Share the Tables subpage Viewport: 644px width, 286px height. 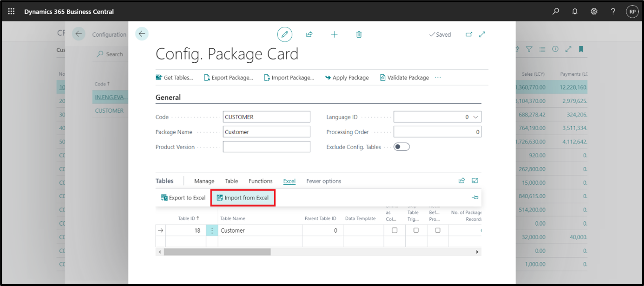click(461, 181)
